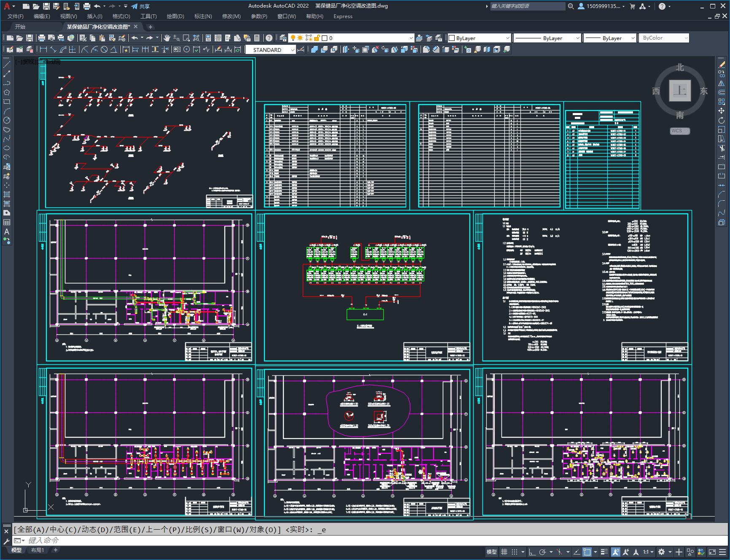Open the 绘图(D) menu
The width and height of the screenshot is (730, 560).
175,16
